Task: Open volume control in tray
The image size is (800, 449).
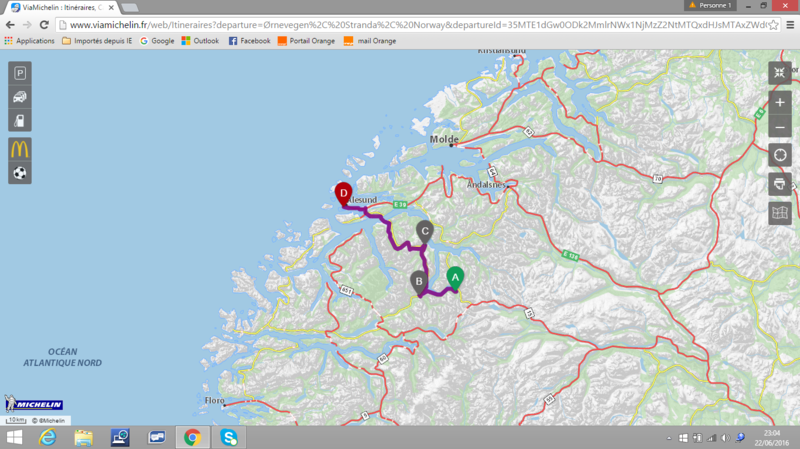Action: (726, 438)
